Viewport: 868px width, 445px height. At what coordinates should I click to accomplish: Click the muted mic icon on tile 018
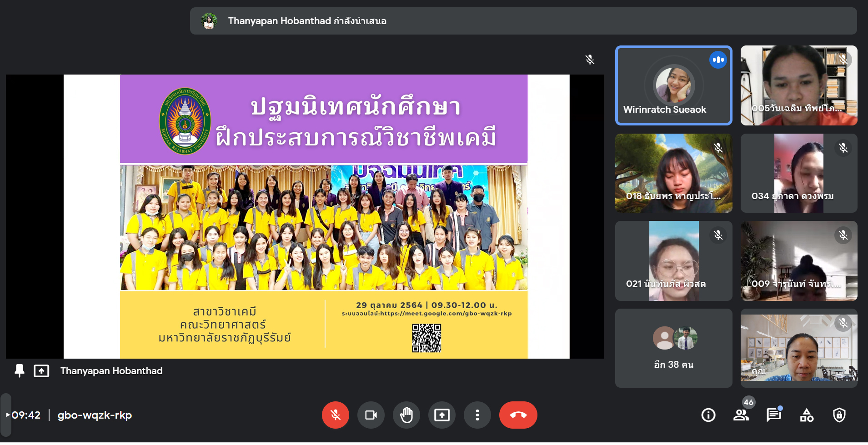point(718,148)
